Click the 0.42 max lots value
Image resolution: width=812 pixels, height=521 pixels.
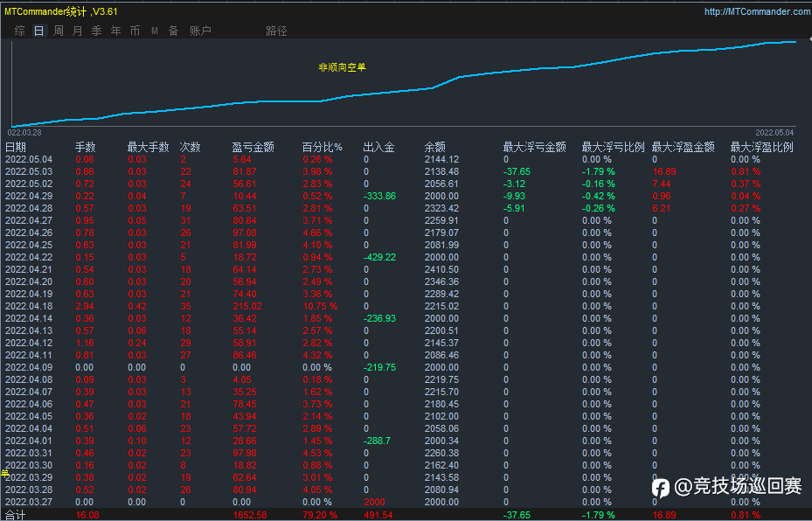137,306
